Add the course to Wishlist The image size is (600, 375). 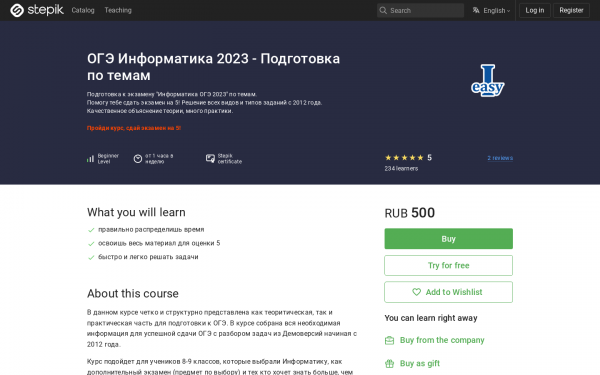[448, 292]
